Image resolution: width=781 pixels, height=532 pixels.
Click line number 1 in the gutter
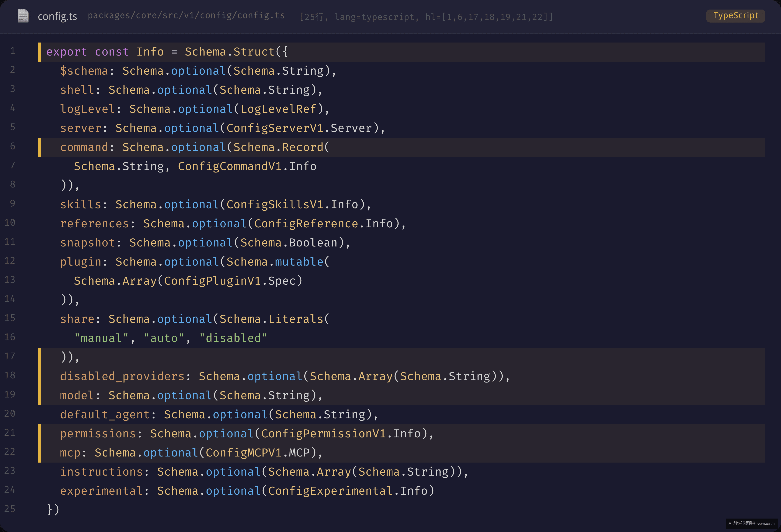pyautogui.click(x=12, y=51)
